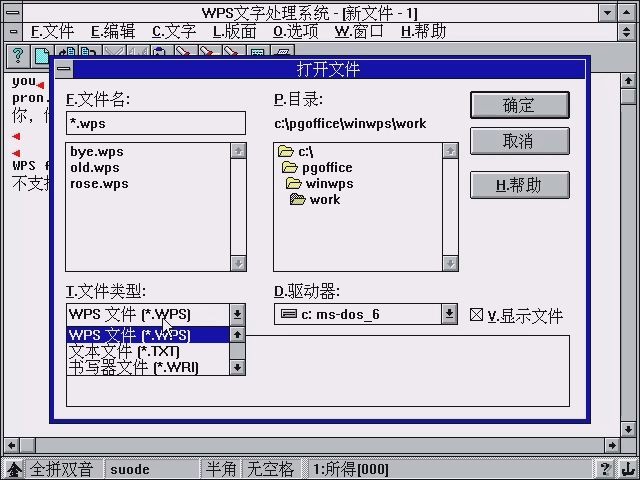Screen dimensions: 640x480
Task: Choose WPS 文件 (*.WPS) highlighted list option
Action: [147, 335]
